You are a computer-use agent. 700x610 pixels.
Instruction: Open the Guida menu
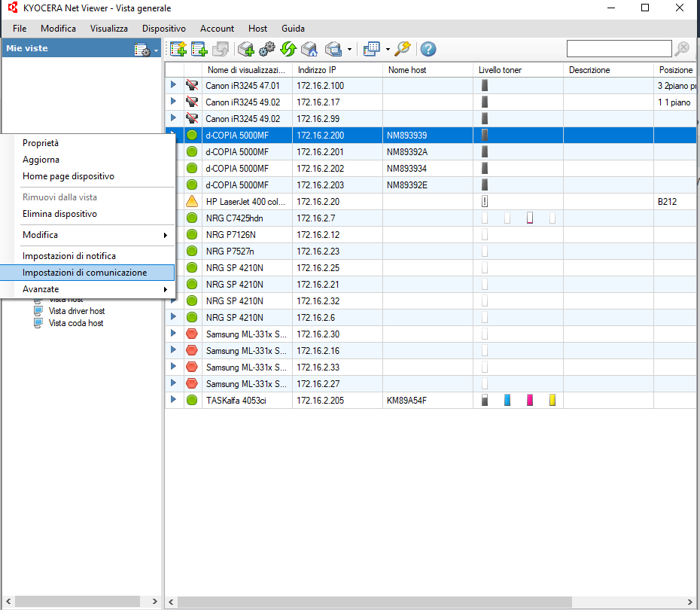[x=293, y=29]
